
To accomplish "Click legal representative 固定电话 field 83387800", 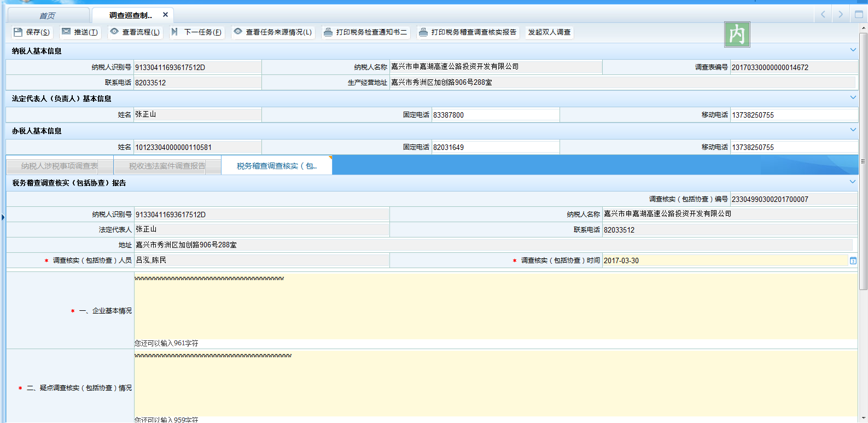I will pyautogui.click(x=496, y=115).
